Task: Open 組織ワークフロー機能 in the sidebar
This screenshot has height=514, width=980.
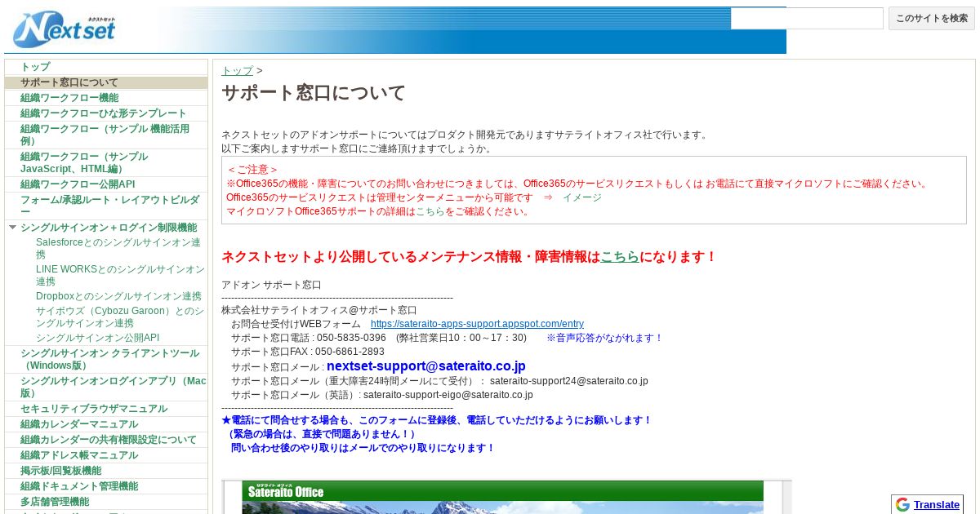Action: pos(69,98)
